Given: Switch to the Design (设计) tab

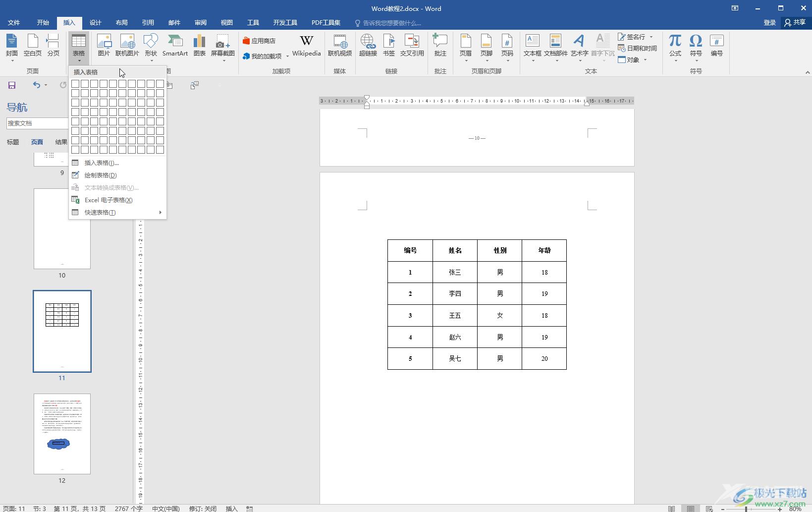Looking at the screenshot, I should coord(96,23).
